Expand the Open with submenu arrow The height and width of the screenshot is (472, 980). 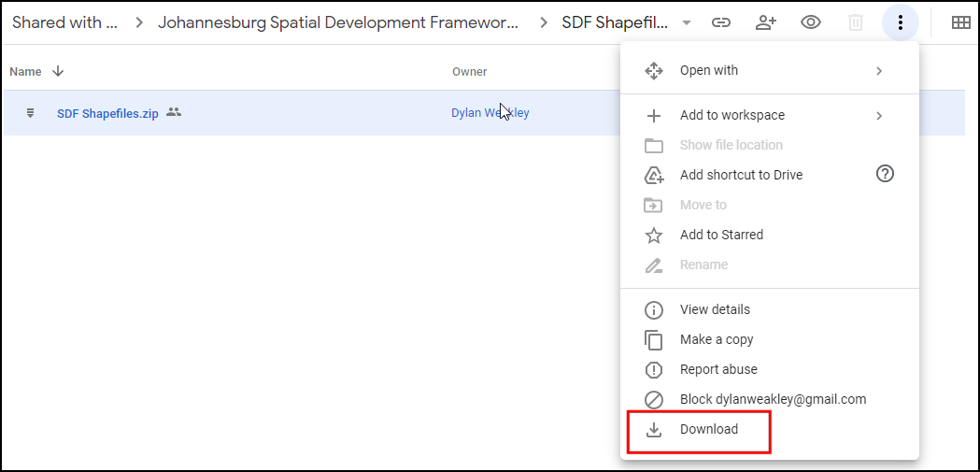tap(879, 71)
